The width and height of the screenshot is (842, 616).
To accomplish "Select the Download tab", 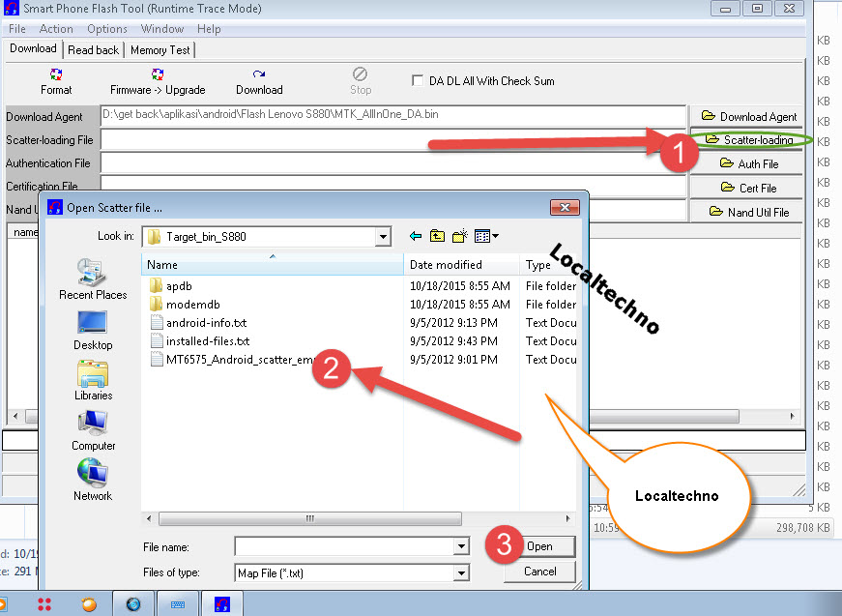I will [33, 48].
